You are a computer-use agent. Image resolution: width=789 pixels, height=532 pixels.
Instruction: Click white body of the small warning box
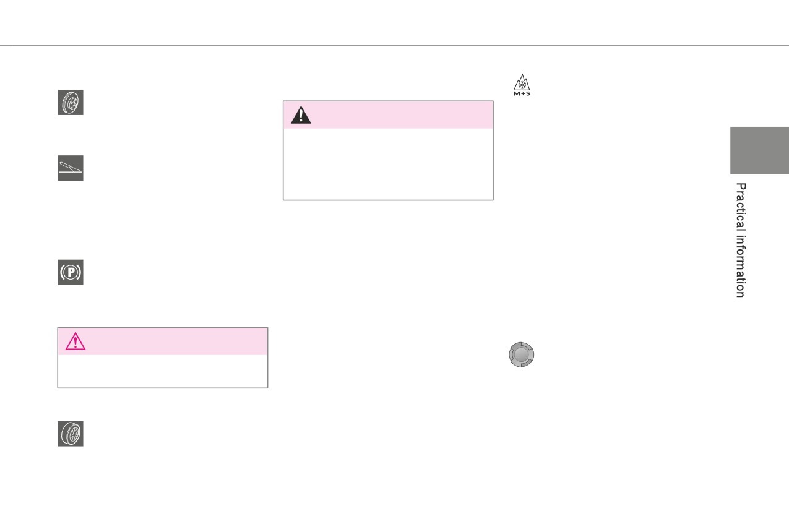[163, 371]
